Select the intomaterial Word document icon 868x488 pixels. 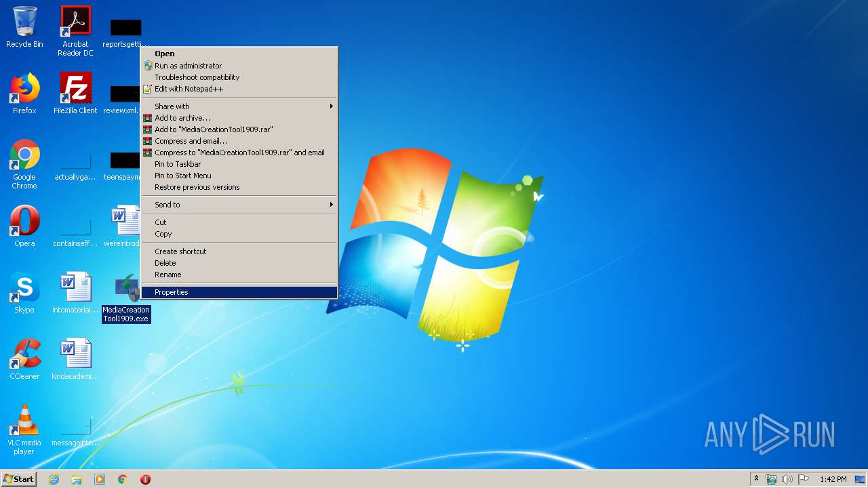[x=75, y=293]
